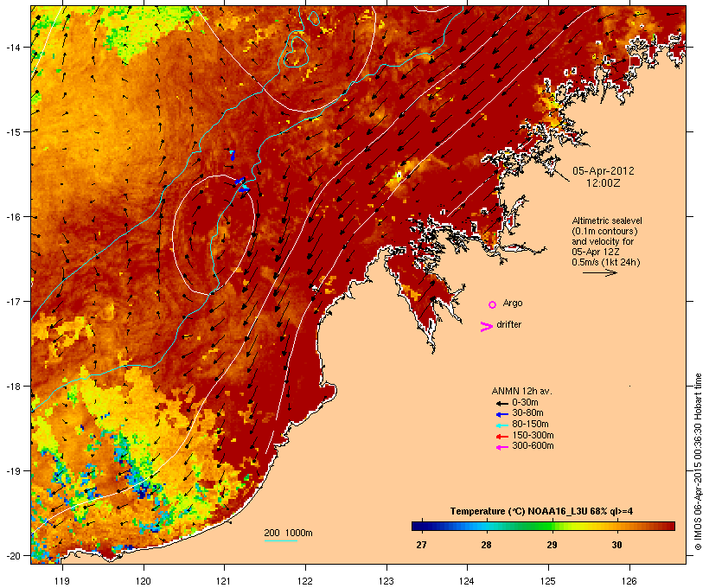
Task: Click the 0.5m/s (1kt 24h) scale text
Action: [x=606, y=262]
